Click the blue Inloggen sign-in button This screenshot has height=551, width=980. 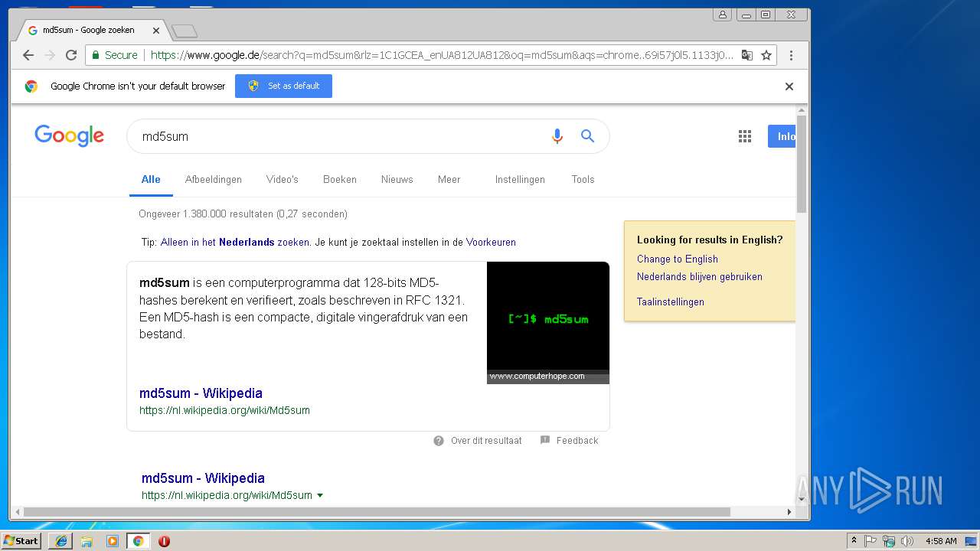click(782, 136)
